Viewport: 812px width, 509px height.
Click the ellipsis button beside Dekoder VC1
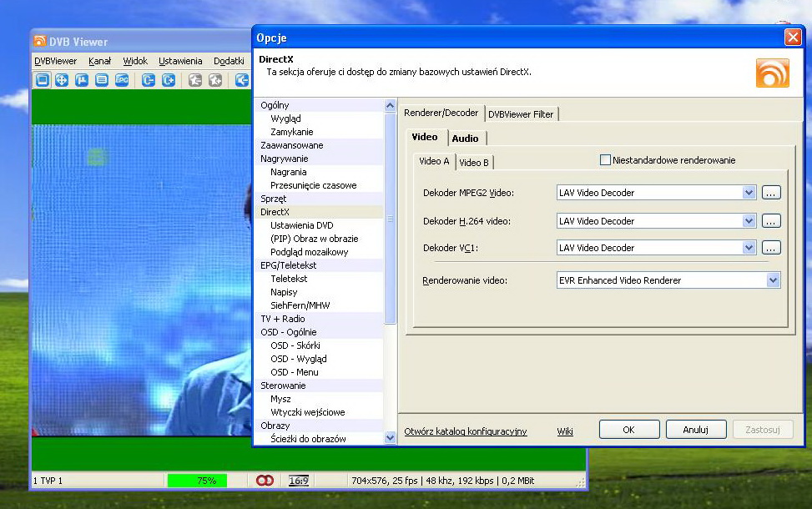click(770, 248)
